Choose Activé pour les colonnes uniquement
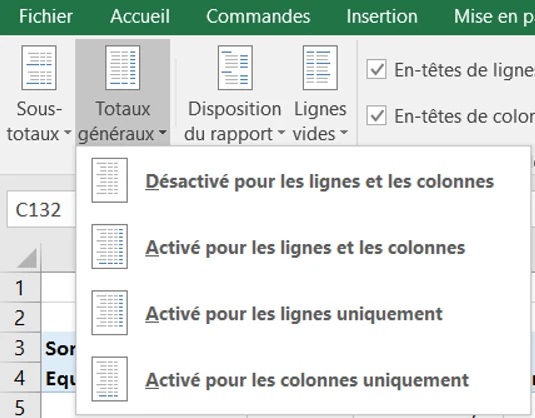Screen dimensions: 535x418 tap(303, 379)
